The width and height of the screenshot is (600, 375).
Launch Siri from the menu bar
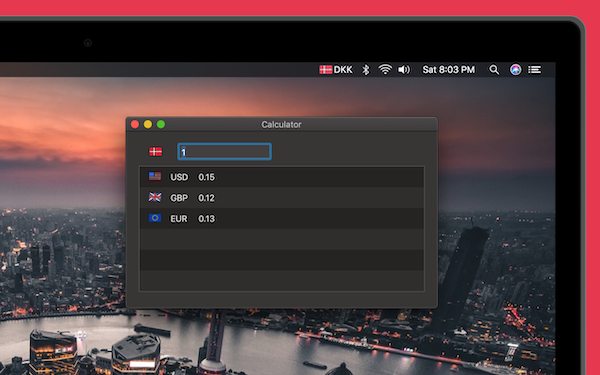(x=515, y=70)
